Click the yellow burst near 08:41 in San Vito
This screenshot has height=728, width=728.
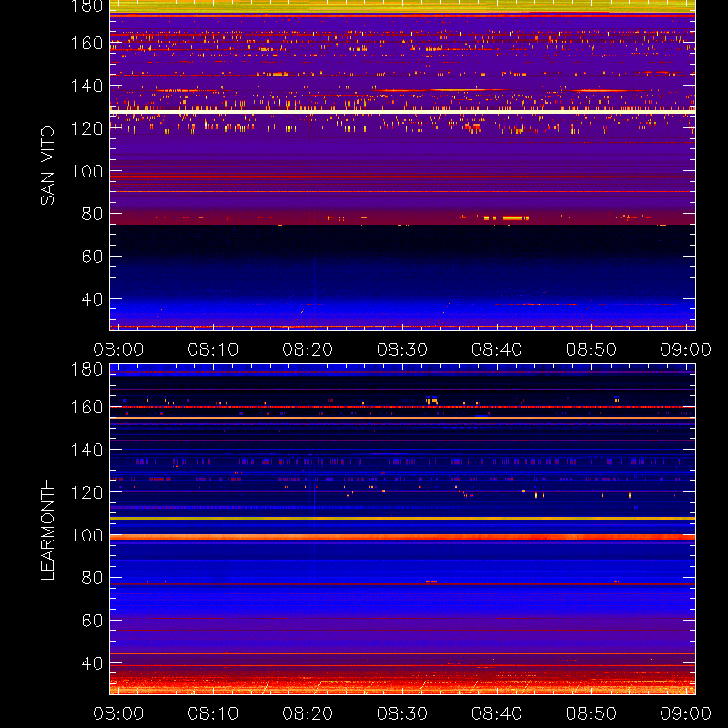point(513,217)
